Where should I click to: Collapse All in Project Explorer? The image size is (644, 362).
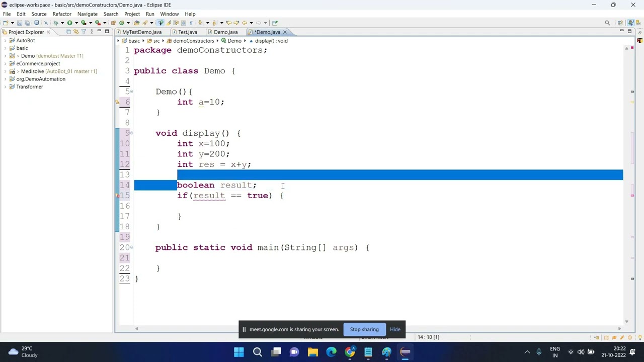68,32
